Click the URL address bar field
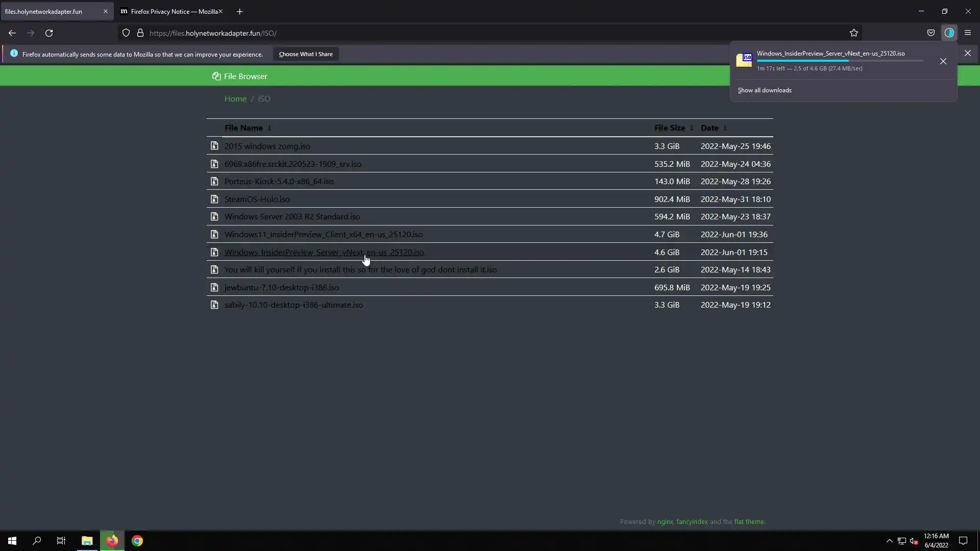 (x=459, y=33)
